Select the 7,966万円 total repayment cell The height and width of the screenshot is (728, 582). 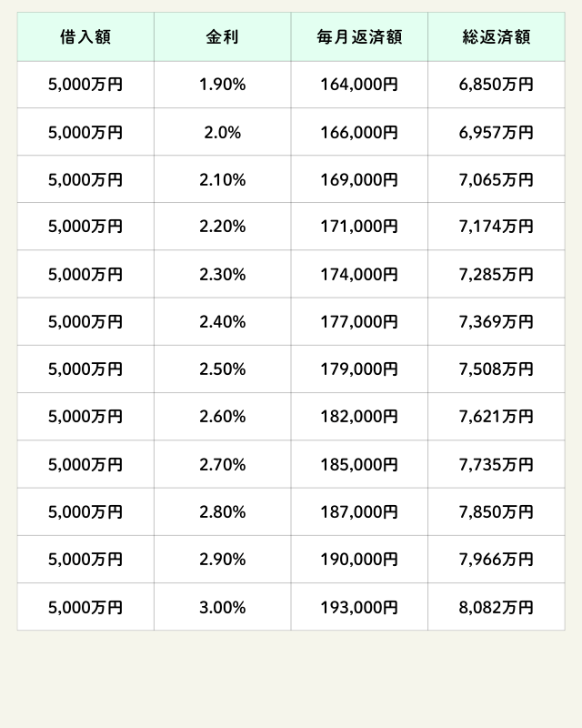pos(497,560)
